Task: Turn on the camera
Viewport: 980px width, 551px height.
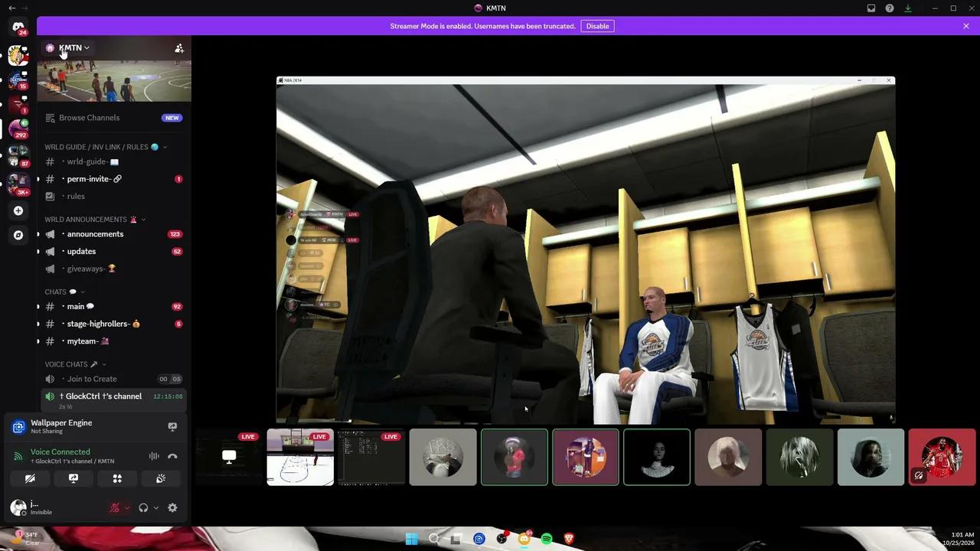Action: pyautogui.click(x=30, y=478)
